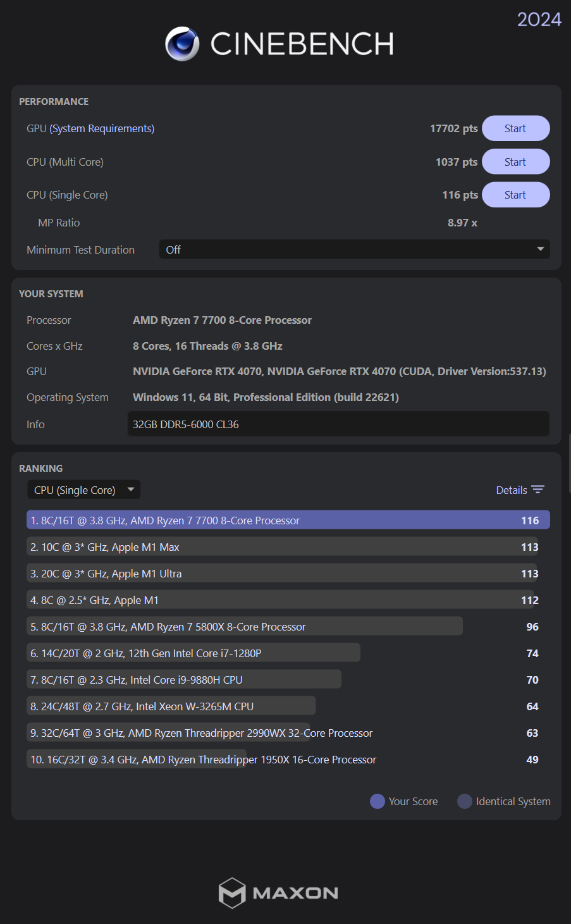Start the CPU Single Core test

tap(515, 195)
